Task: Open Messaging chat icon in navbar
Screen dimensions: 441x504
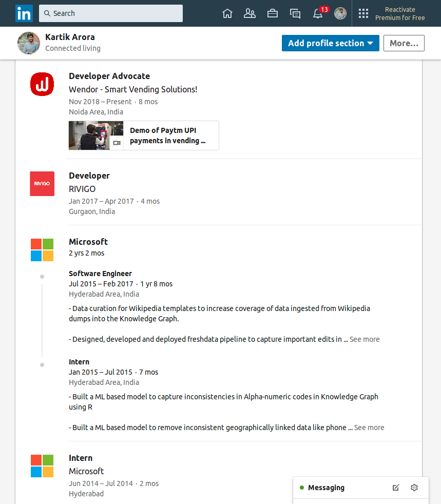Action: point(295,13)
